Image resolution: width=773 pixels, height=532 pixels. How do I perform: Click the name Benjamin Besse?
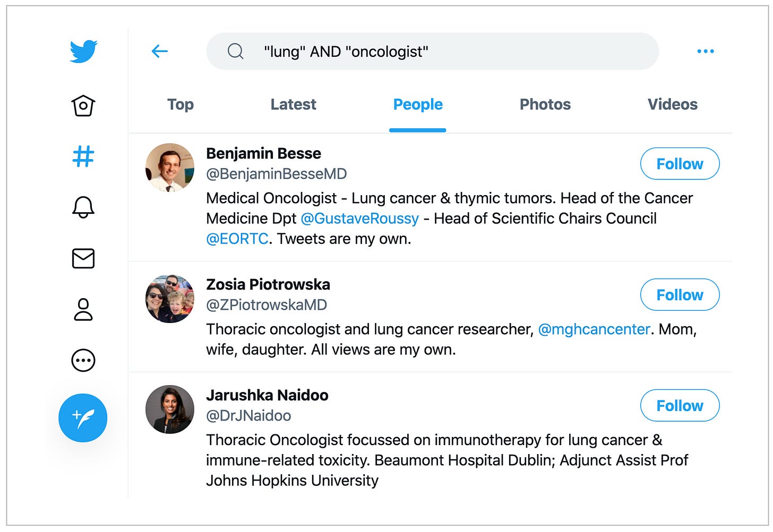point(263,153)
